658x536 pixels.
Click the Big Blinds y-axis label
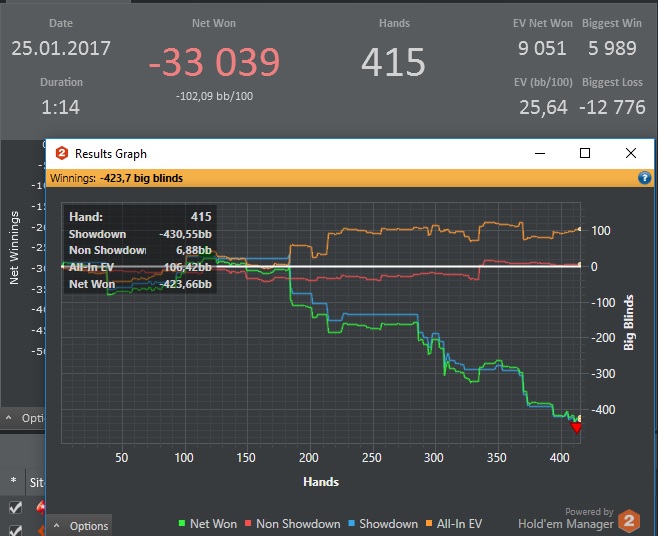tap(628, 322)
